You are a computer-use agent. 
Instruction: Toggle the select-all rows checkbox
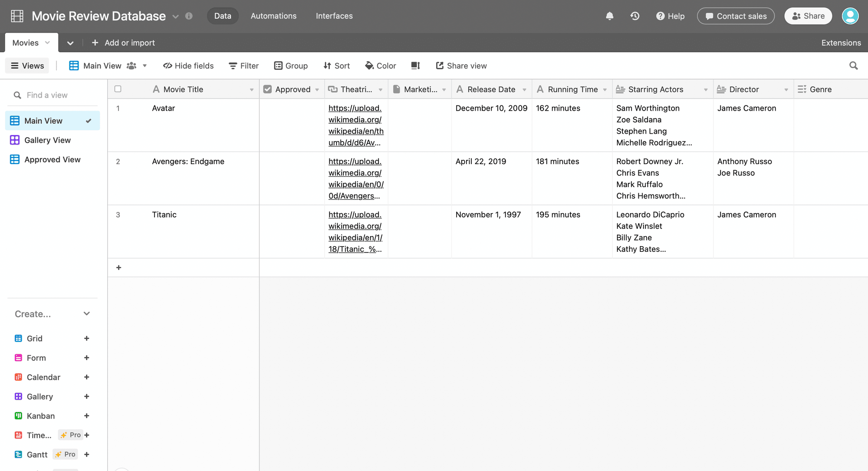(x=118, y=89)
